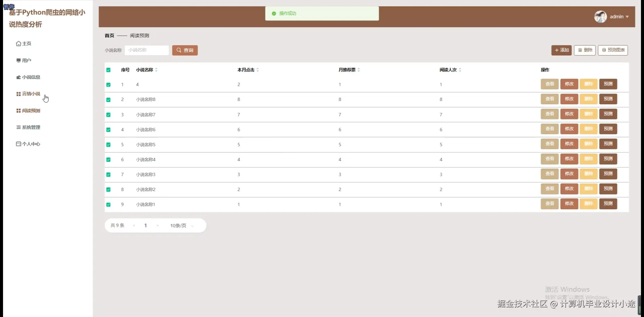Delete the 小说名称7 row with 删除
This screenshot has height=317, width=644.
click(588, 114)
